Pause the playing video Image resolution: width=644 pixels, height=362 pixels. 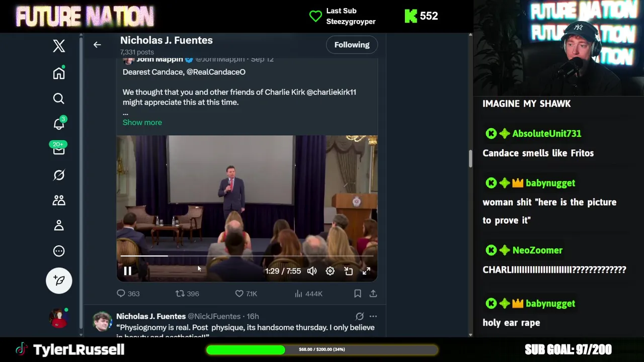point(127,271)
